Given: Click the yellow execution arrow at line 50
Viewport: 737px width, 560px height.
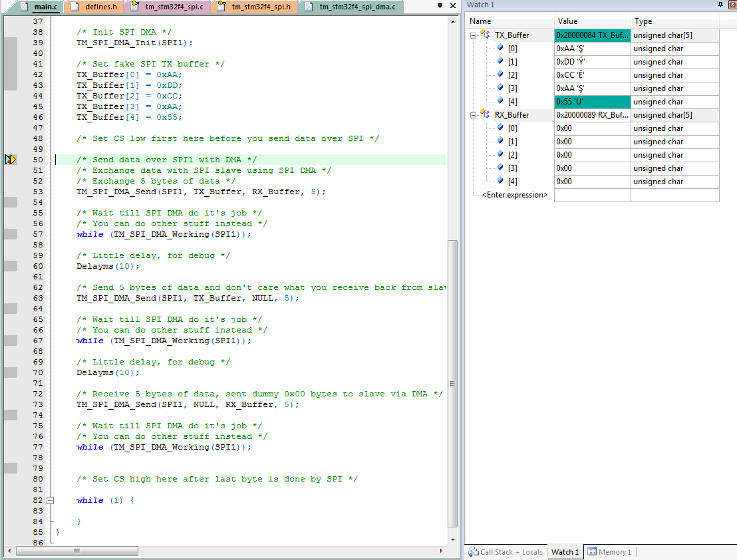Looking at the screenshot, I should (x=11, y=159).
